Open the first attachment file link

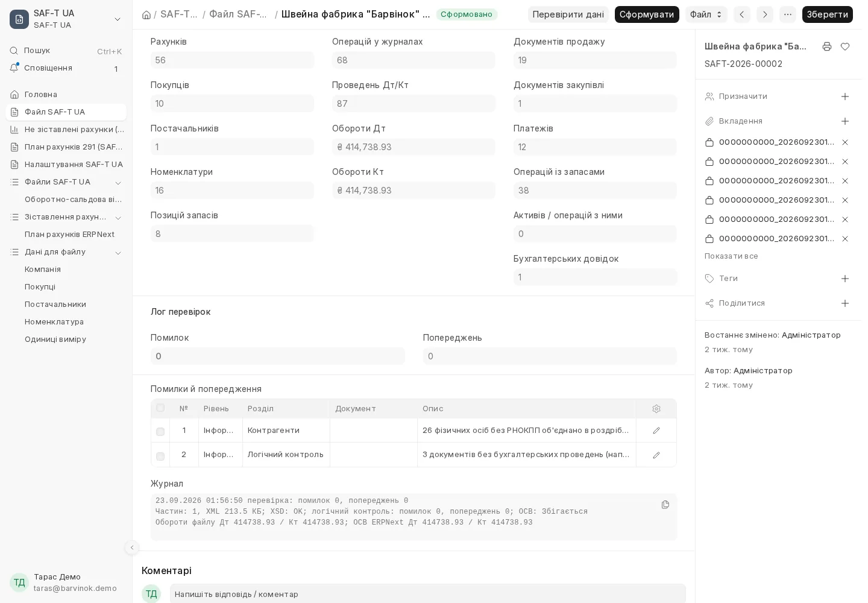pos(776,142)
